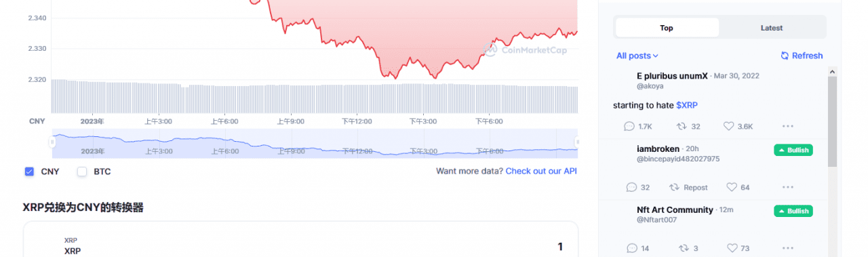Open the Check out our API link
Screen dimensions: 868x257
click(541, 172)
